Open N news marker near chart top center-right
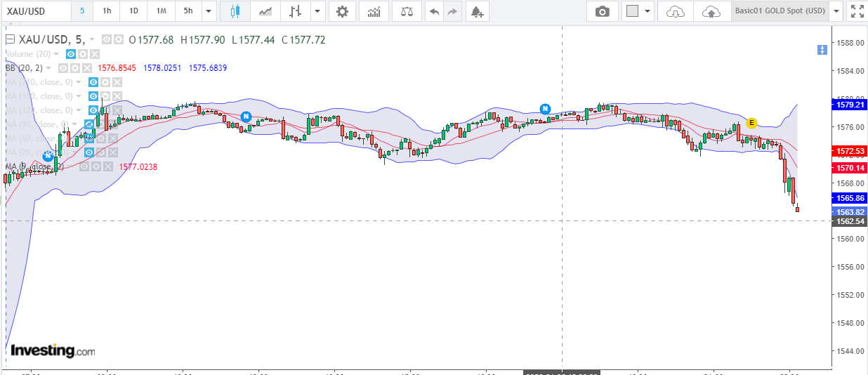This screenshot has height=375, width=868. pos(545,108)
